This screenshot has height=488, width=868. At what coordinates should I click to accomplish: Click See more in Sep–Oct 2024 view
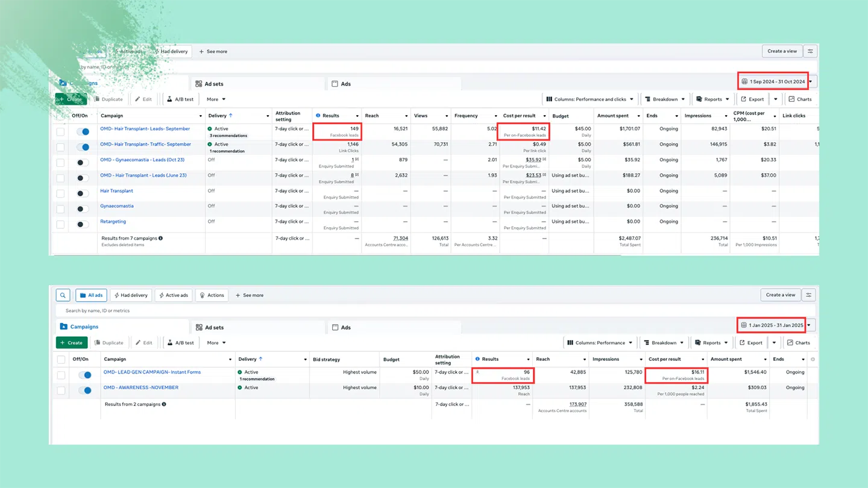[x=213, y=52]
